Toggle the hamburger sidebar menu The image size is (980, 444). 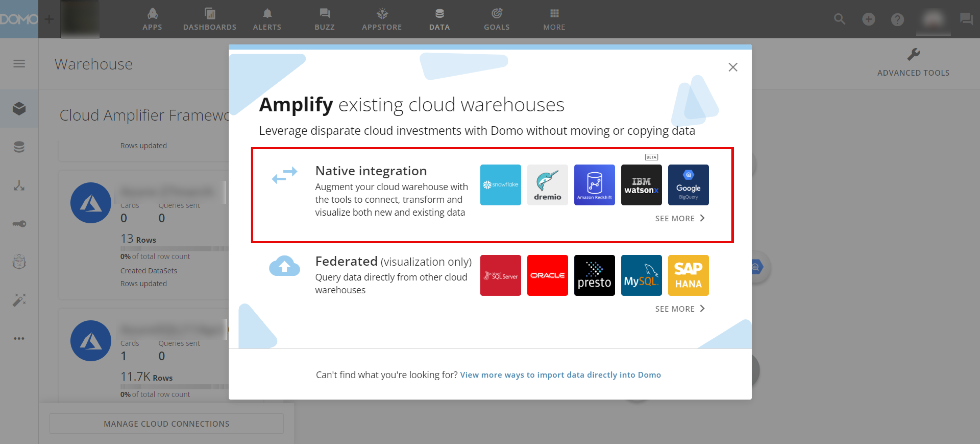(19, 64)
